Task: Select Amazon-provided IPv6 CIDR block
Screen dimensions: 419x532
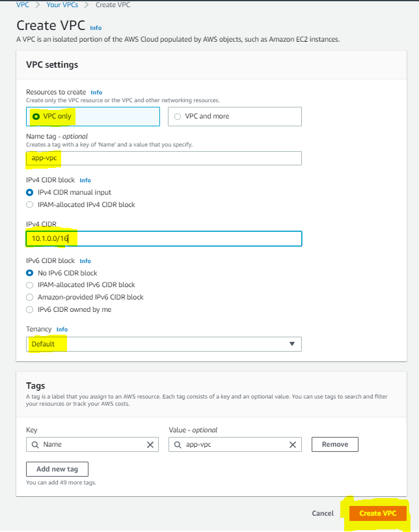Action: (x=29, y=297)
